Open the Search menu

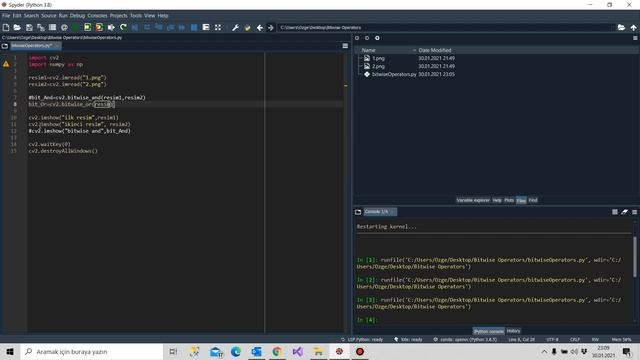click(x=31, y=16)
